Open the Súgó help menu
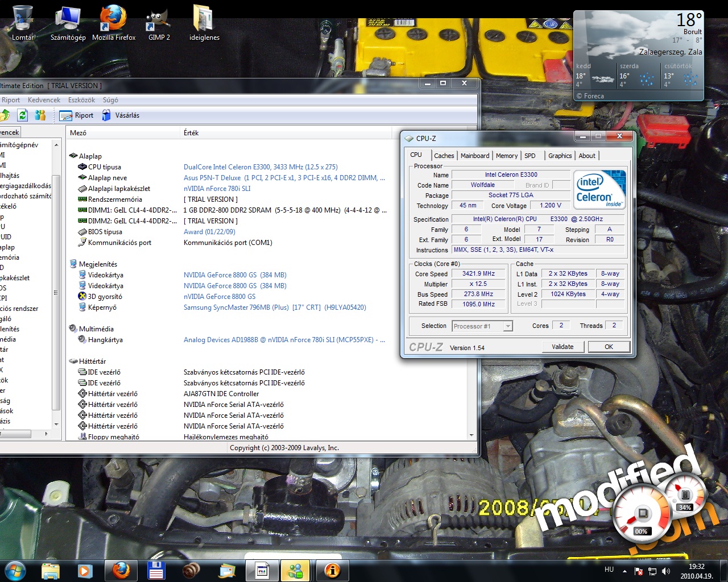The image size is (728, 582). (110, 100)
